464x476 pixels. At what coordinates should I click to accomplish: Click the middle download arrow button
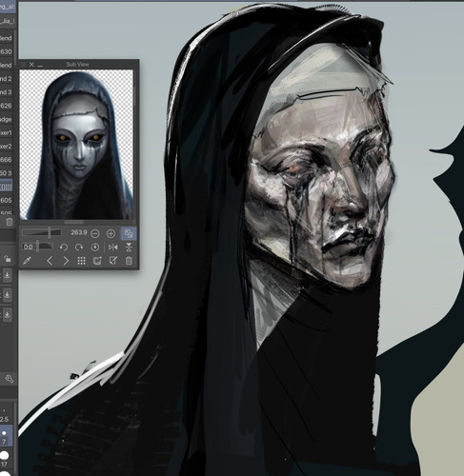coord(8,294)
